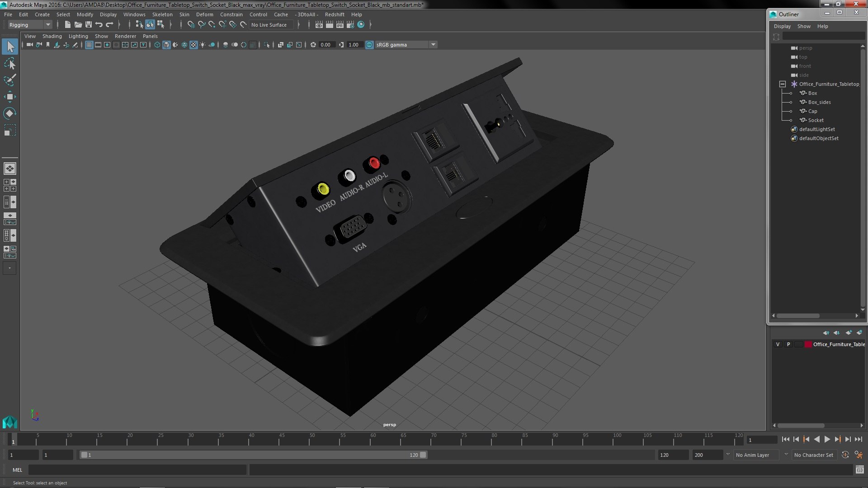Select the Rotate tool

click(x=9, y=113)
